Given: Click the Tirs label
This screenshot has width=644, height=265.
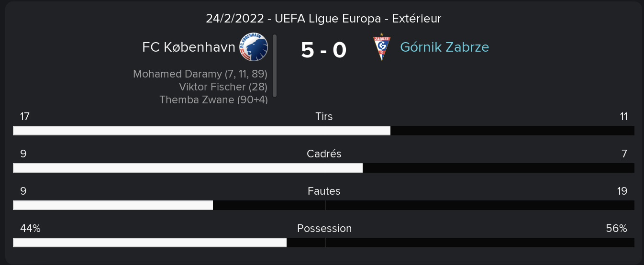Looking at the screenshot, I should (x=324, y=116).
